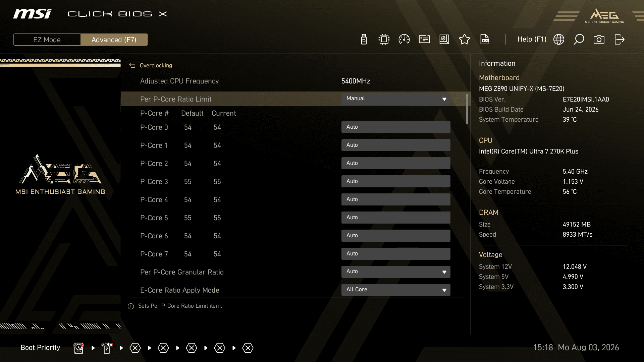The height and width of the screenshot is (362, 644).
Task: Open language selection globe icon
Action: (559, 40)
